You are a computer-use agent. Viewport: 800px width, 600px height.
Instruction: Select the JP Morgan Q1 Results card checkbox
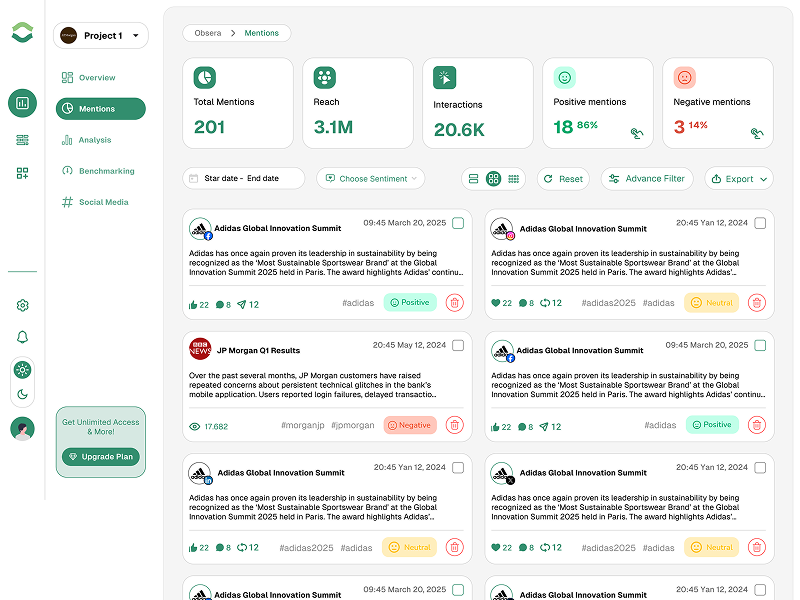[x=458, y=345]
